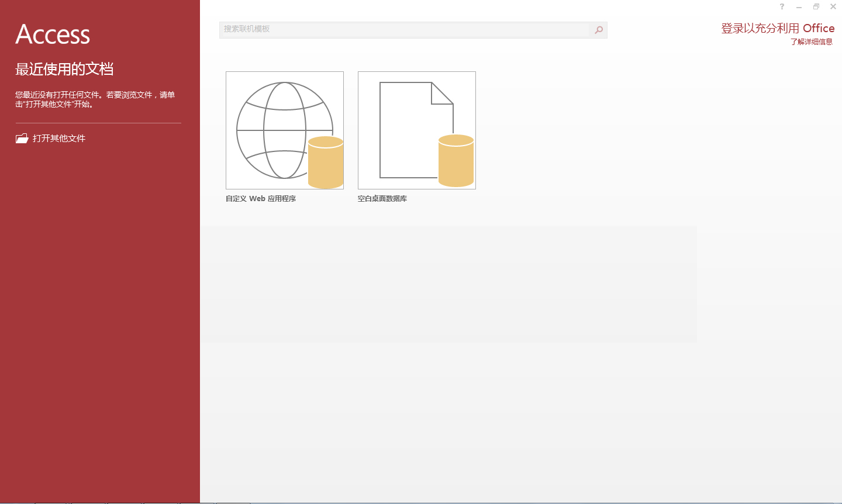Click the recent files hint text below the heading
Viewport: 842px width, 504px height.
96,99
